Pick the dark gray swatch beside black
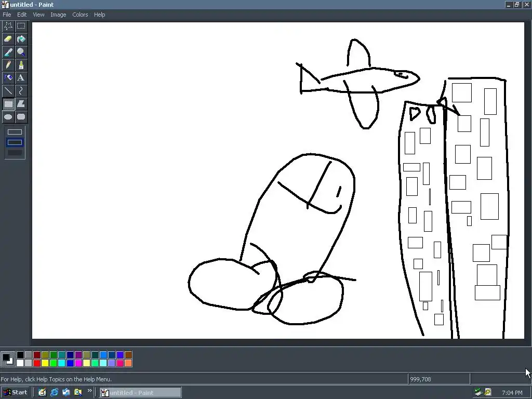Screen dimensions: 532x399 (x=29, y=355)
